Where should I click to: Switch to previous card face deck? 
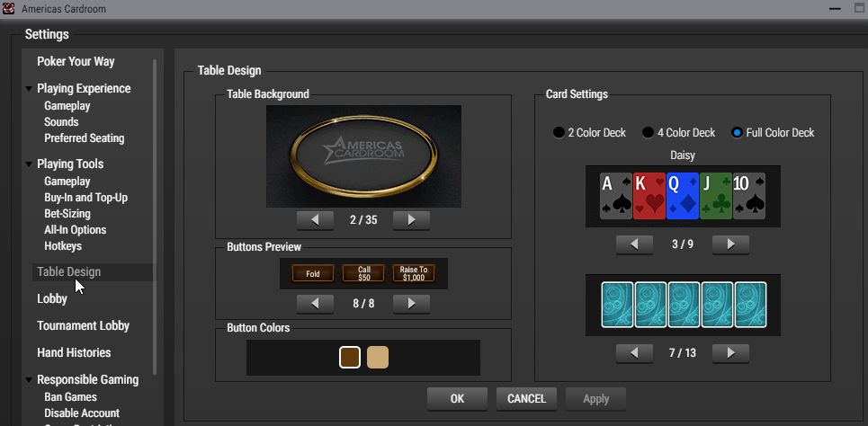pos(634,244)
